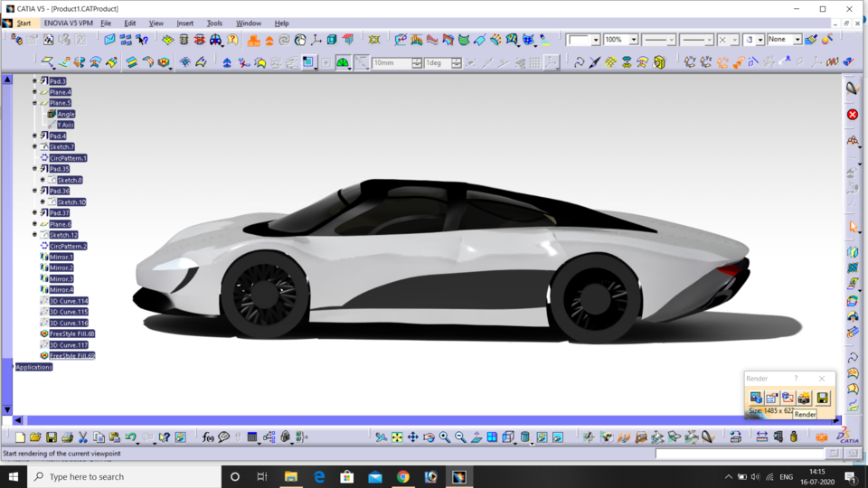Click the red cancel icon on right toolbar
Image resolution: width=868 pixels, height=488 pixels.
852,115
